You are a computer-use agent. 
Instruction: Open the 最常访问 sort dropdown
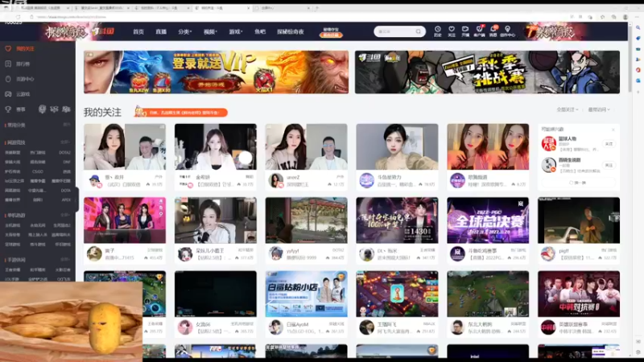click(x=599, y=109)
